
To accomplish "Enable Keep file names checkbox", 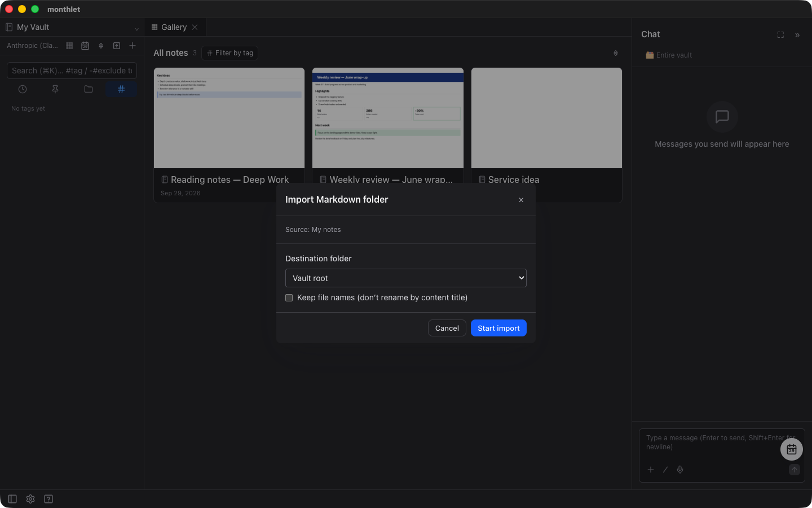I will tap(289, 298).
